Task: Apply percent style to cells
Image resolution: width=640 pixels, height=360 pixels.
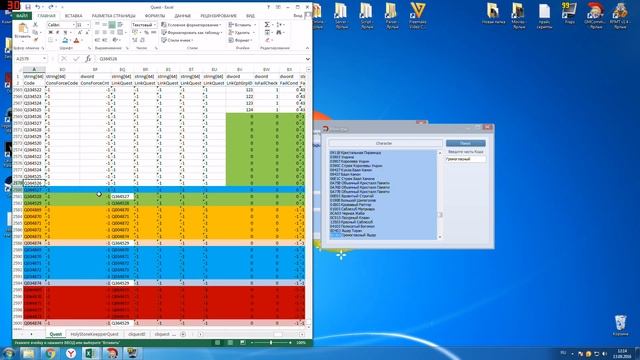Action: coord(146,32)
